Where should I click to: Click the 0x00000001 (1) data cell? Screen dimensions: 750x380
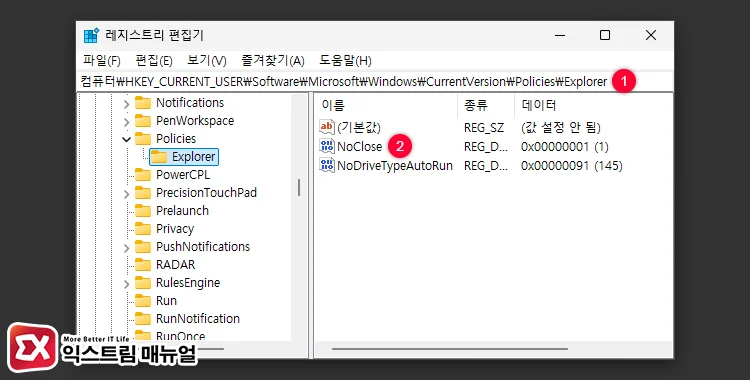[564, 147]
